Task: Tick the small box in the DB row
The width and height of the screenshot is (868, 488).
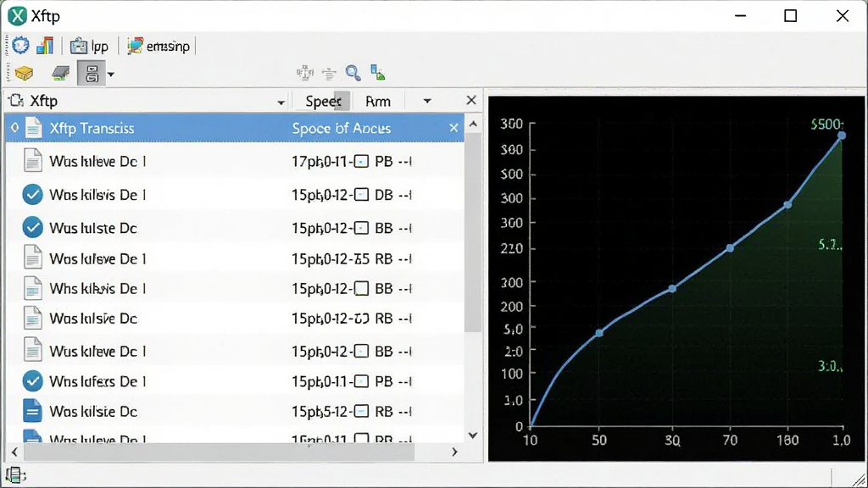Action: pos(361,195)
